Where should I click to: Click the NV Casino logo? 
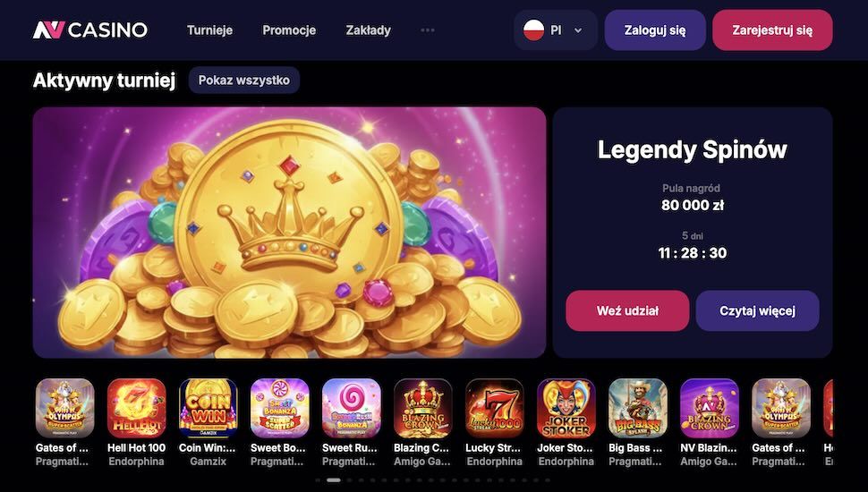click(x=90, y=30)
